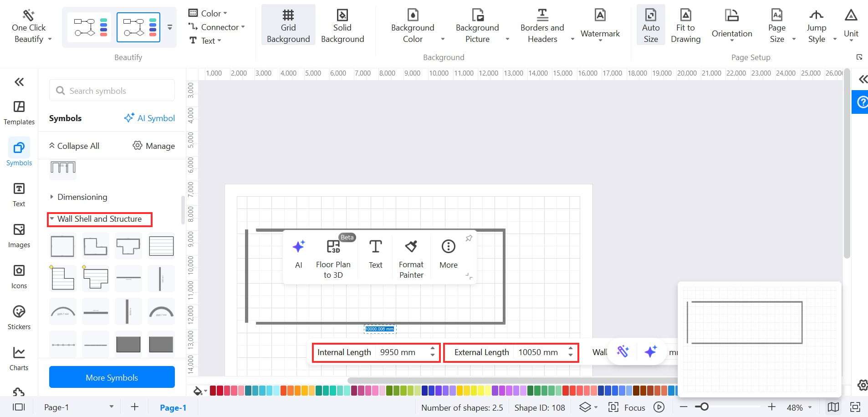Select the Format Painter tool
Viewport: 868px width, 417px height.
pos(411,258)
